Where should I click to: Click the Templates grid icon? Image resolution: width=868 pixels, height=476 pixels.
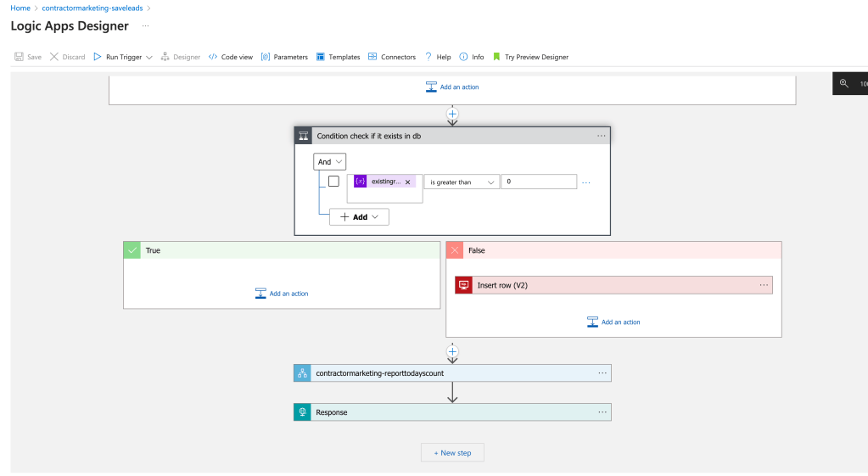[x=320, y=57]
